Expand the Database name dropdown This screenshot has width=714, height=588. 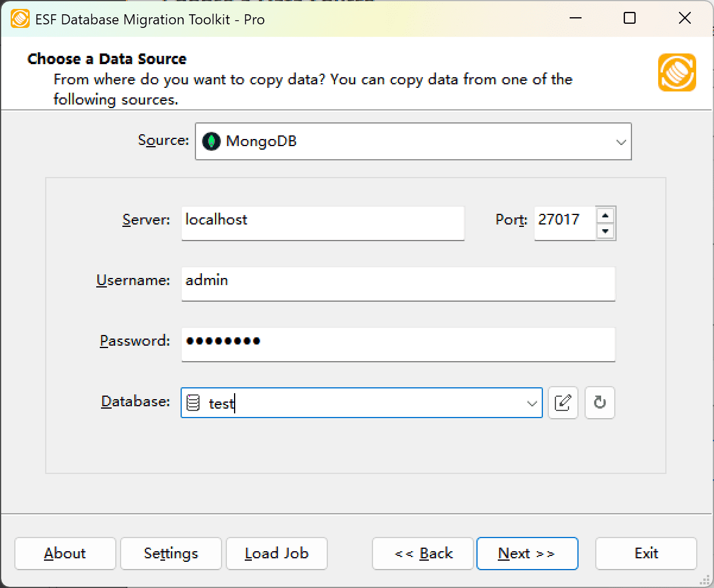tap(531, 403)
